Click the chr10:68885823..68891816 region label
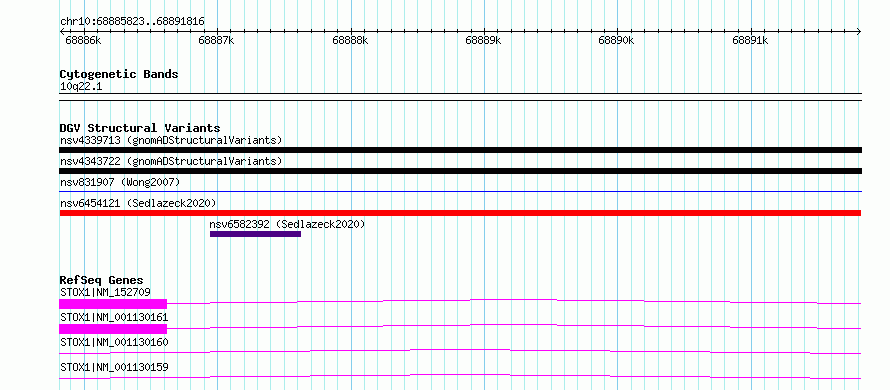 click(x=131, y=21)
